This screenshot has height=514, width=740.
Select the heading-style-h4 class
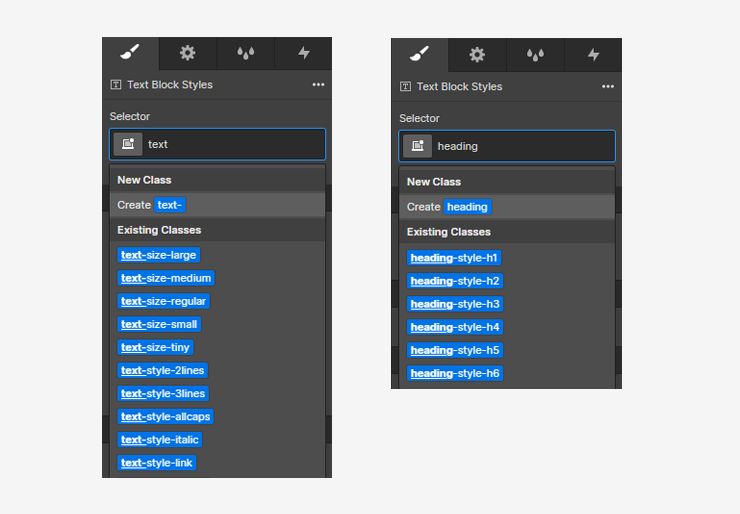(x=455, y=327)
